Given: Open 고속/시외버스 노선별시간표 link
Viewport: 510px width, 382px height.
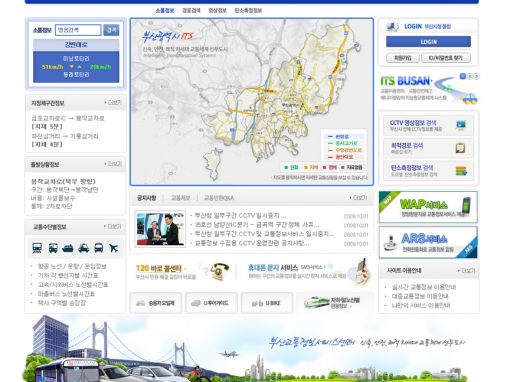Looking at the screenshot, I should tap(73, 285).
